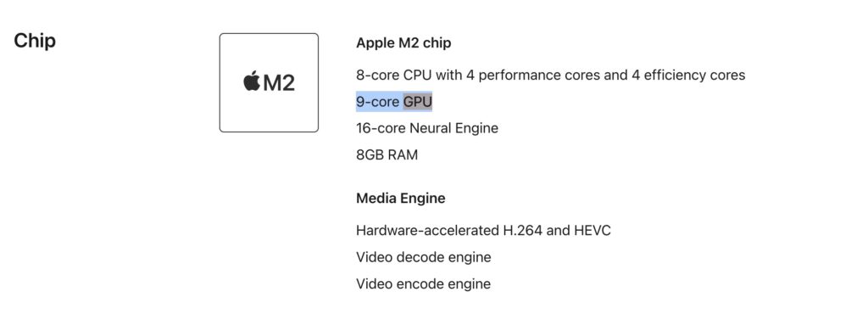The height and width of the screenshot is (325, 868).
Task: Click the word RAM
Action: [x=403, y=154]
